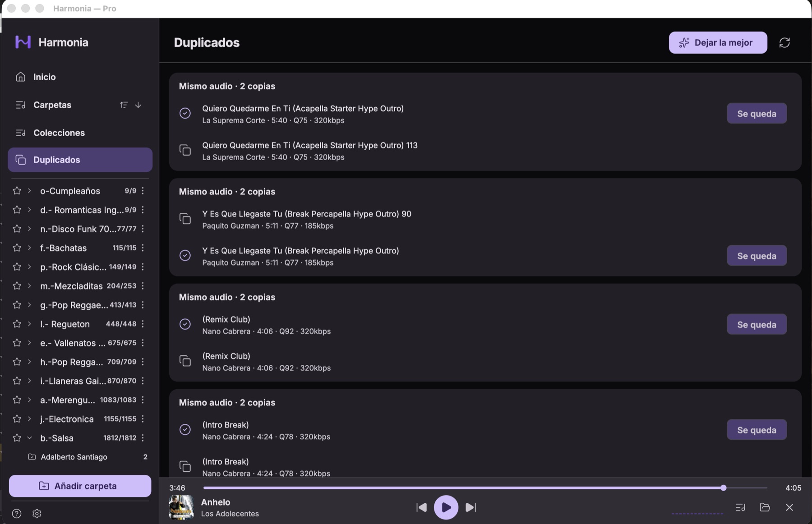Expand the j.-Electronica folder

(x=30, y=419)
